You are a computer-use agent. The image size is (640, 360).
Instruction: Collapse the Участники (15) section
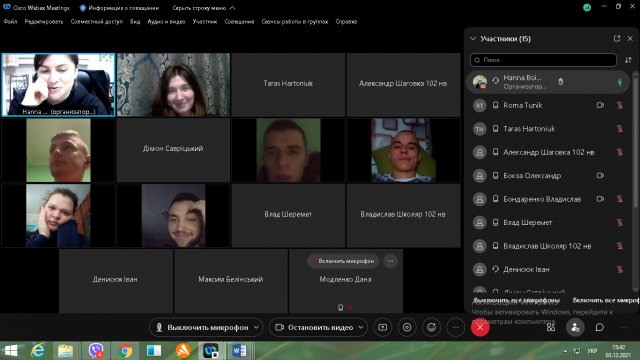(473, 38)
